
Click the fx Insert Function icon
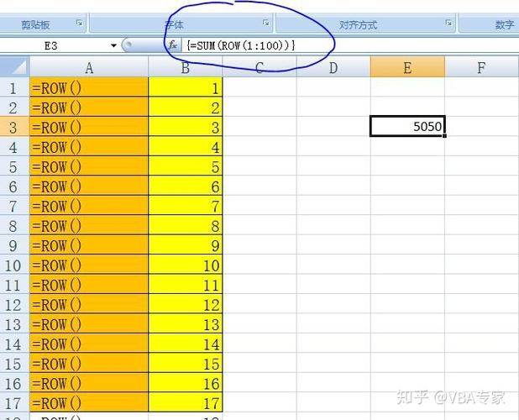tap(172, 45)
